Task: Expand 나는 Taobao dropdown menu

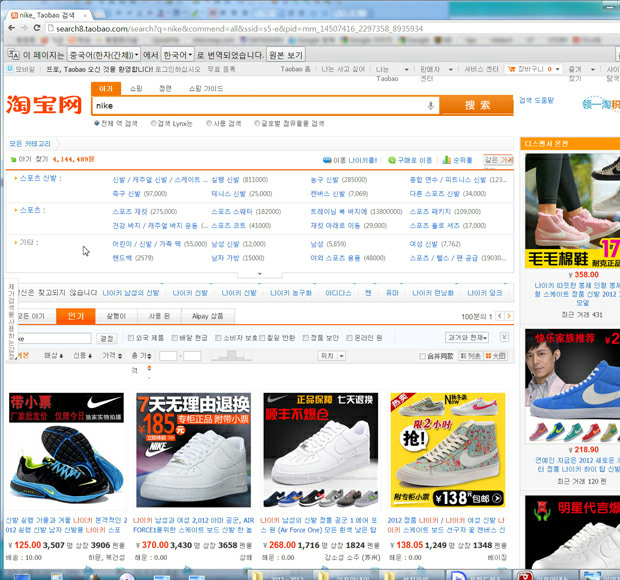Action: coord(406,70)
